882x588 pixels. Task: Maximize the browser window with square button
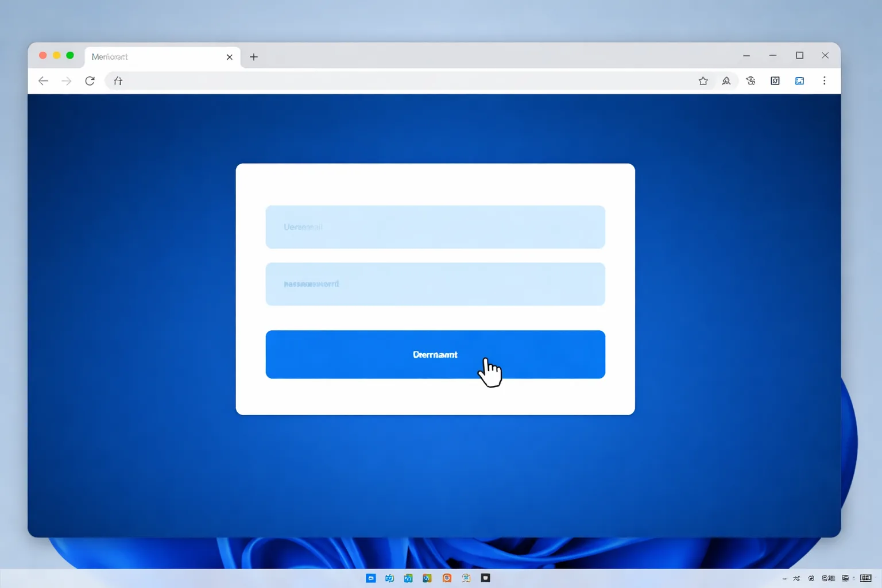tap(799, 56)
